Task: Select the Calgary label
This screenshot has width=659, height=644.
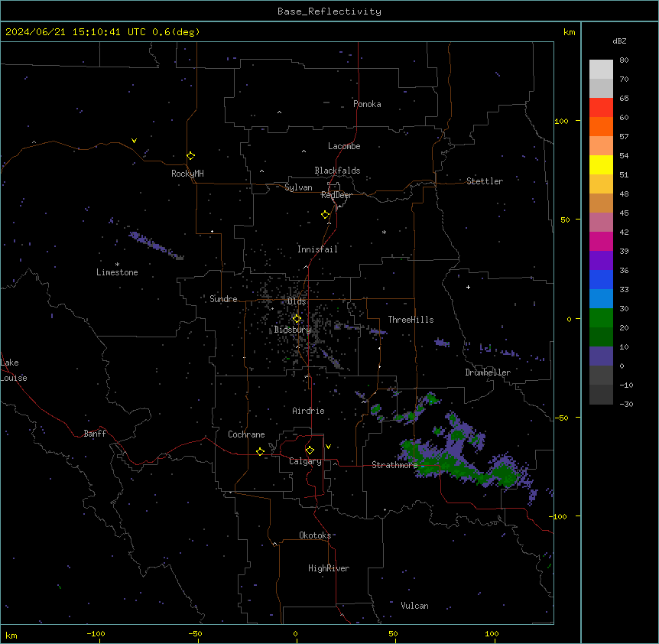Action: tap(306, 461)
